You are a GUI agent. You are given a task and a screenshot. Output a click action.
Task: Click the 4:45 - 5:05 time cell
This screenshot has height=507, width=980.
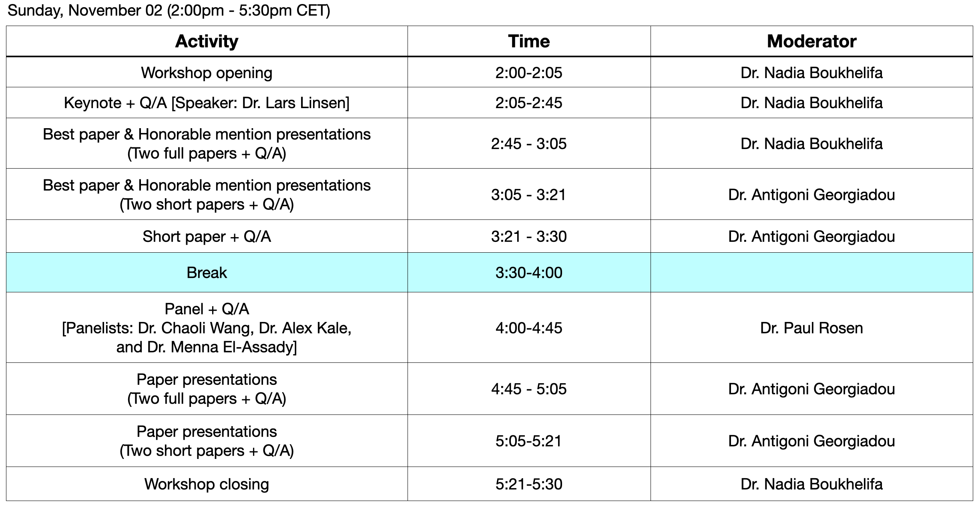tap(529, 389)
